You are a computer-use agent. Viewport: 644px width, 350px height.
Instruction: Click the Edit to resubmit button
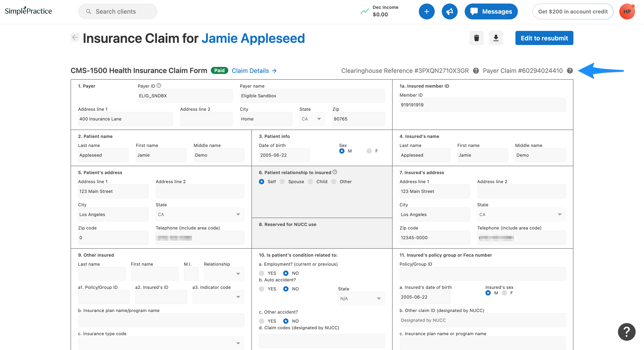point(544,38)
